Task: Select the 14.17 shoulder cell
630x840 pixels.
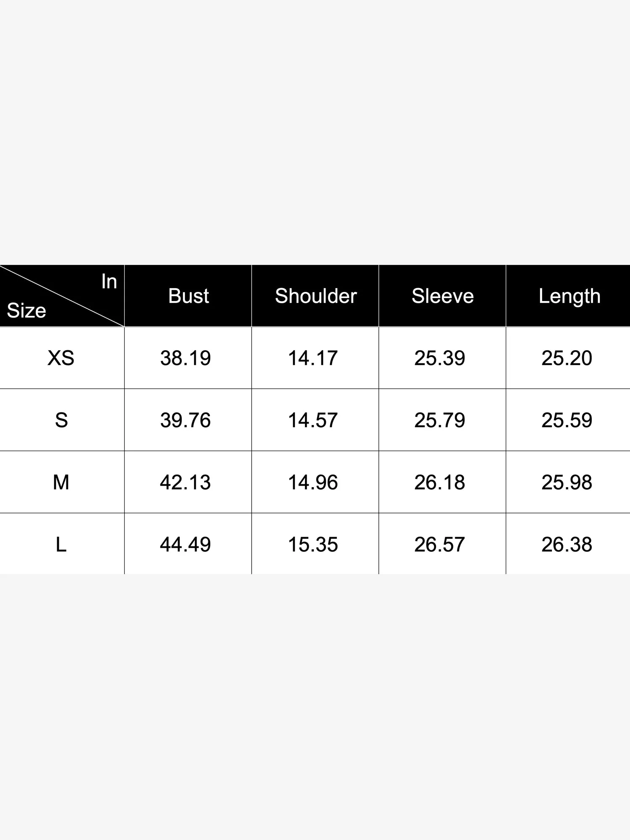Action: coord(313,358)
